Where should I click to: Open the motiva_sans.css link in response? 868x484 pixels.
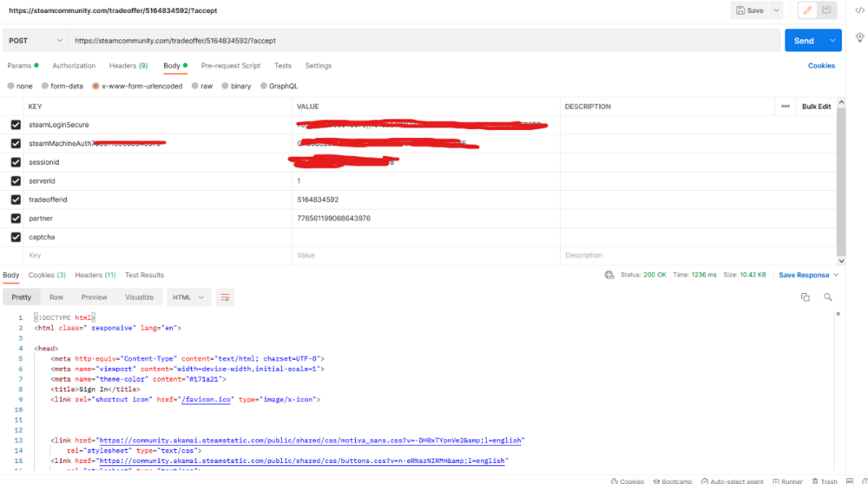point(311,441)
